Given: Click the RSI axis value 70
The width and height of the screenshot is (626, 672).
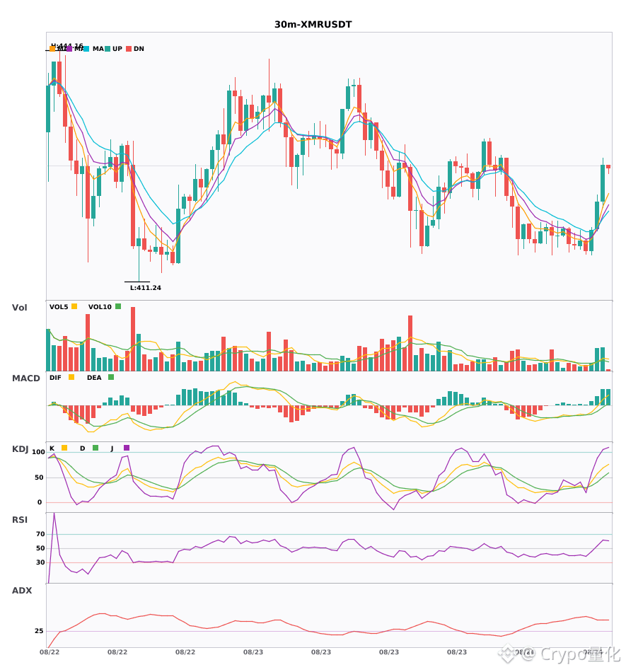Looking at the screenshot, I should point(40,534).
